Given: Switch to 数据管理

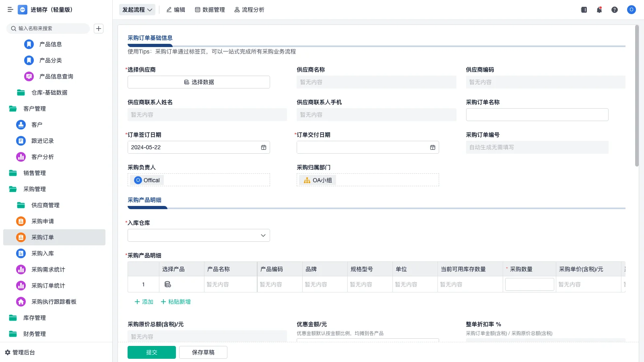Looking at the screenshot, I should (210, 10).
